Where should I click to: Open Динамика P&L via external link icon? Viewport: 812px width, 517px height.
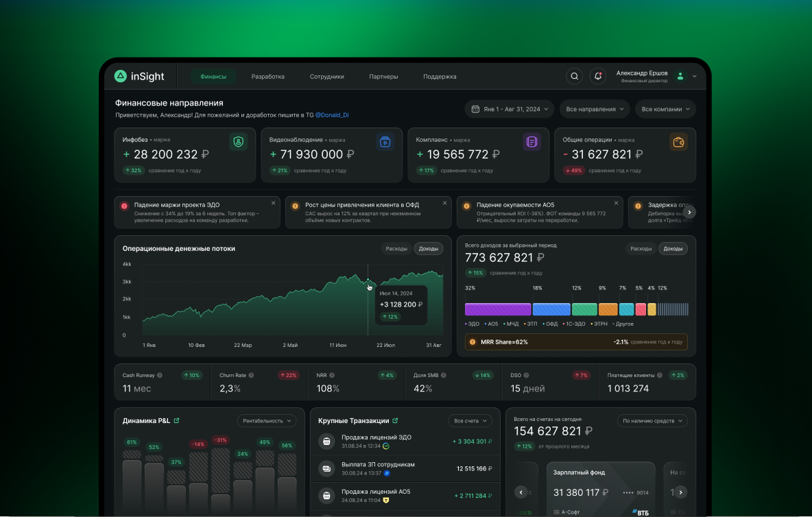tap(176, 421)
